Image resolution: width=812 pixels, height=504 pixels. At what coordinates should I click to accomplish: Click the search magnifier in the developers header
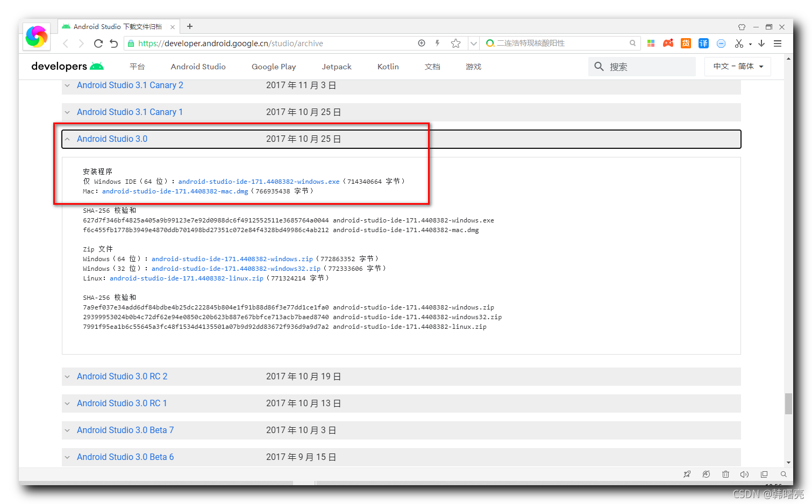(599, 66)
